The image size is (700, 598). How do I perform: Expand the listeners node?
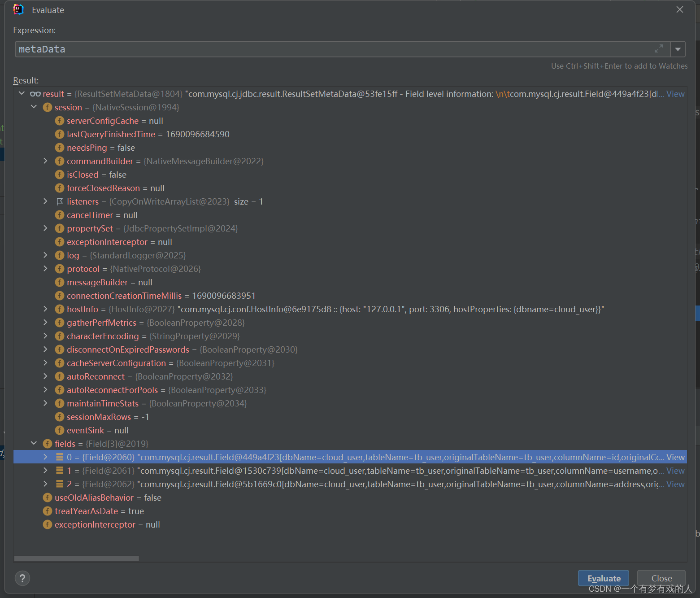click(45, 201)
